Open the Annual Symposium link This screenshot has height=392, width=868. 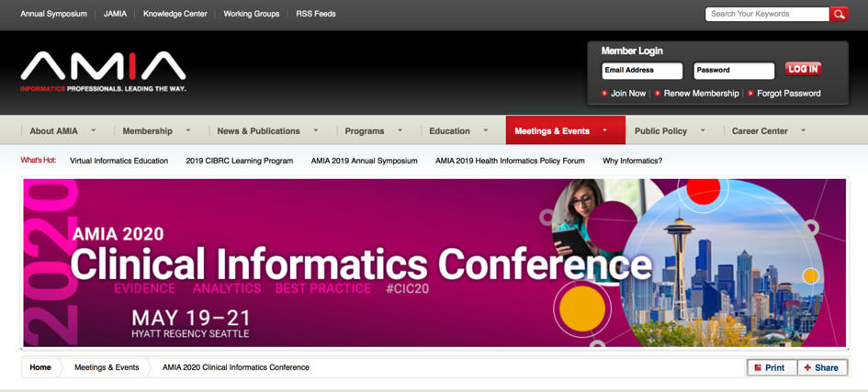(x=53, y=14)
